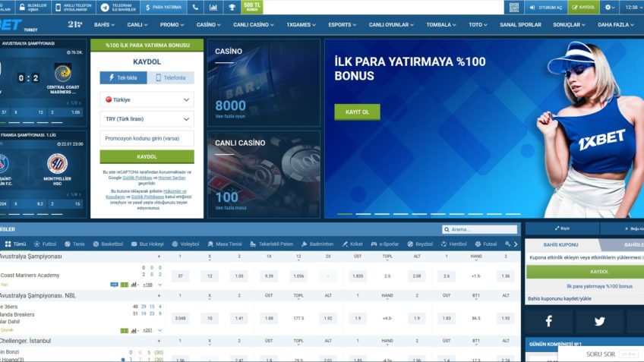Click the statistics bar chart icon
This screenshot has width=644, height=362.
(x=214, y=7)
